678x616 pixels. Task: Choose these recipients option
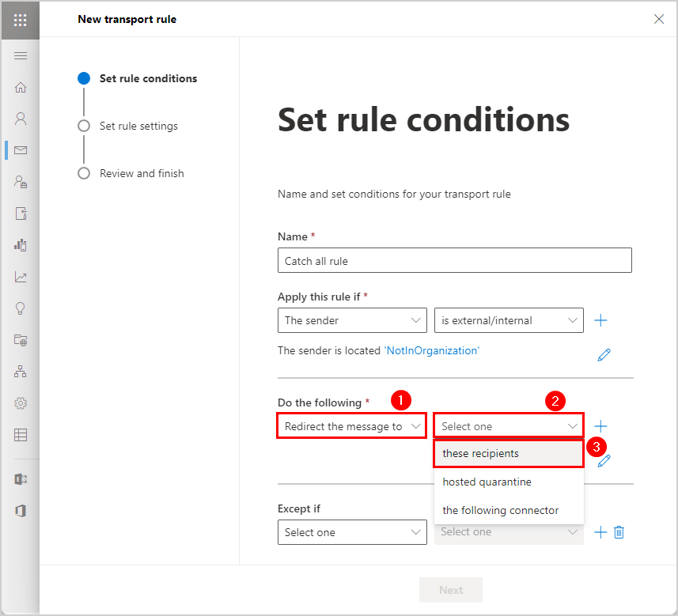(509, 453)
